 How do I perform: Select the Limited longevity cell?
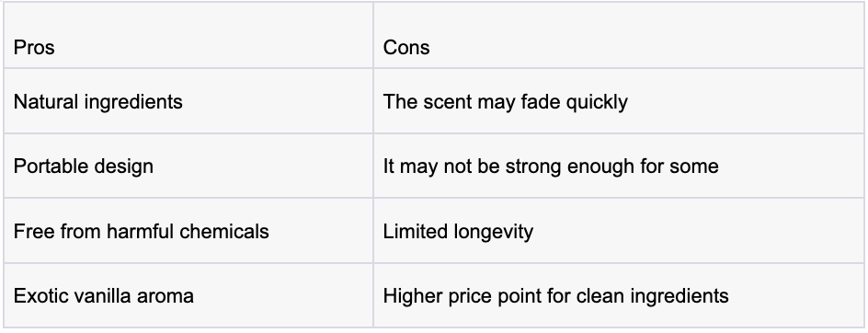618,231
